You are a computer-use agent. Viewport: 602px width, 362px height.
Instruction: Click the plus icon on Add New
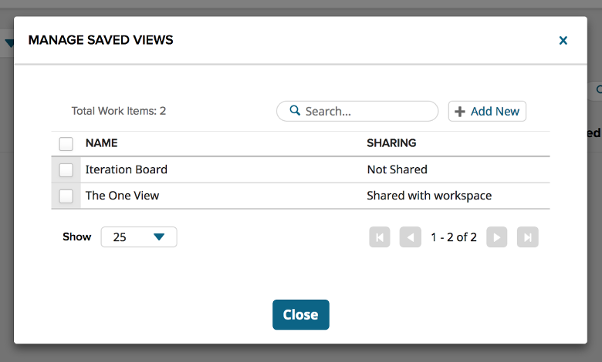460,112
